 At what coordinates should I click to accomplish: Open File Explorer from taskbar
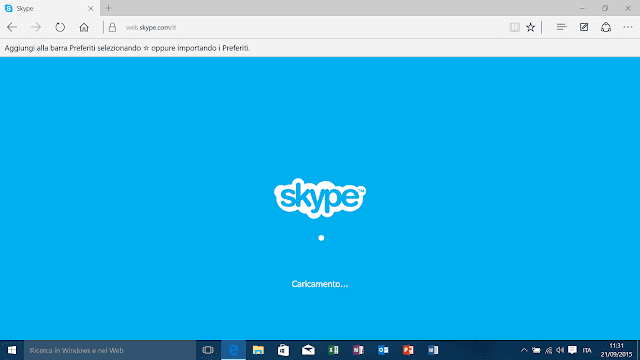click(258, 350)
